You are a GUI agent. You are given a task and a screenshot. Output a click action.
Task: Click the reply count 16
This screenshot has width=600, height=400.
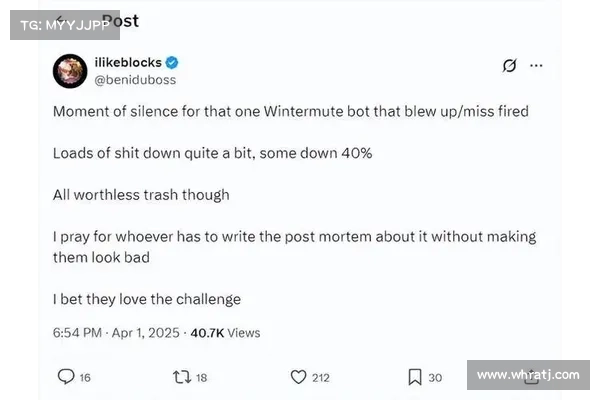85,377
